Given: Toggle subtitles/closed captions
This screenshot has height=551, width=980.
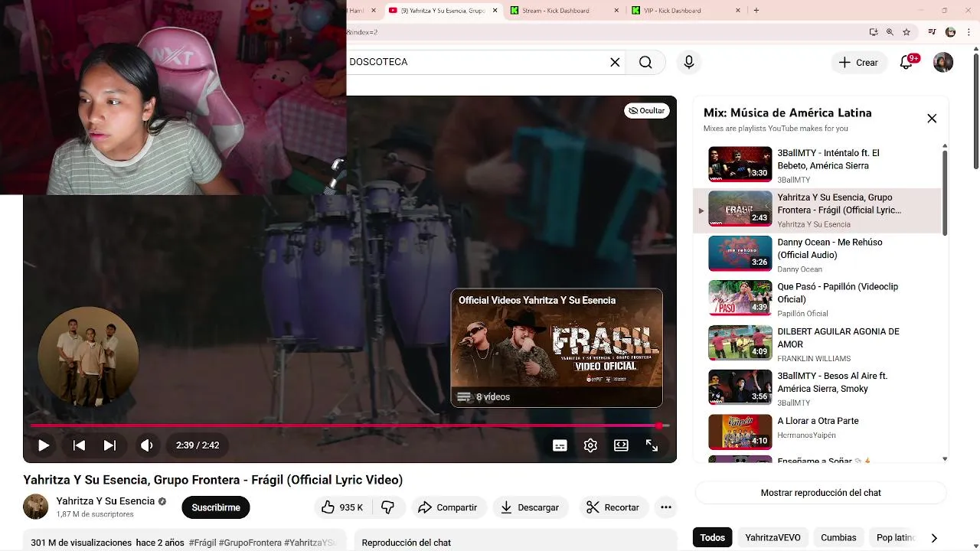Looking at the screenshot, I should coord(560,445).
